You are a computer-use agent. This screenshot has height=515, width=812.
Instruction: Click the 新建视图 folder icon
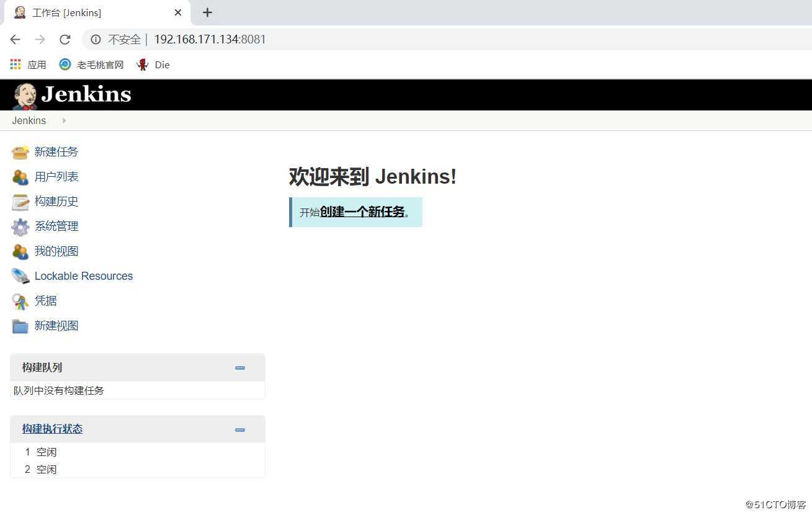tap(20, 326)
